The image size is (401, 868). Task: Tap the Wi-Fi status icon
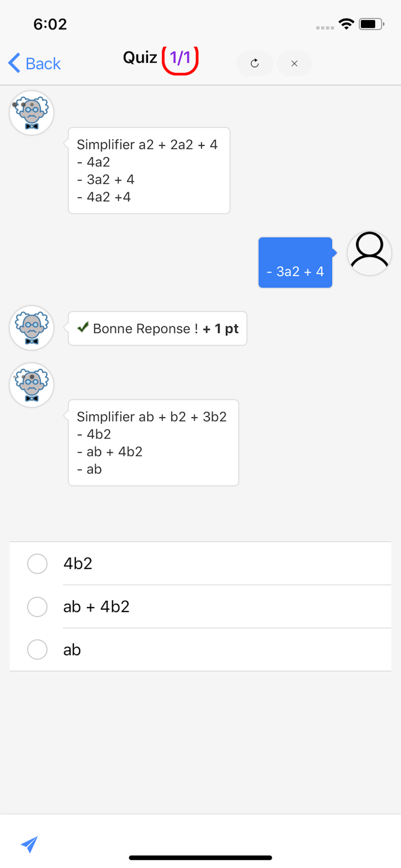[346, 24]
